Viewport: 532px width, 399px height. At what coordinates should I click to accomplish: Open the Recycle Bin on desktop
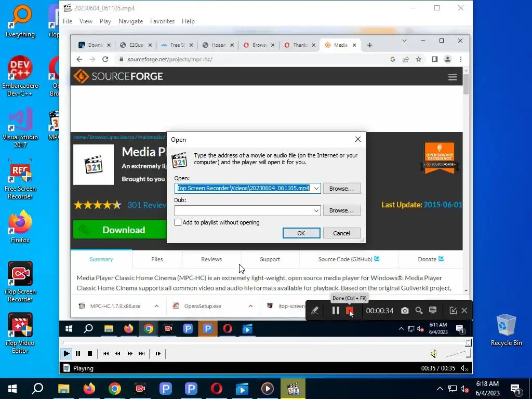506,330
